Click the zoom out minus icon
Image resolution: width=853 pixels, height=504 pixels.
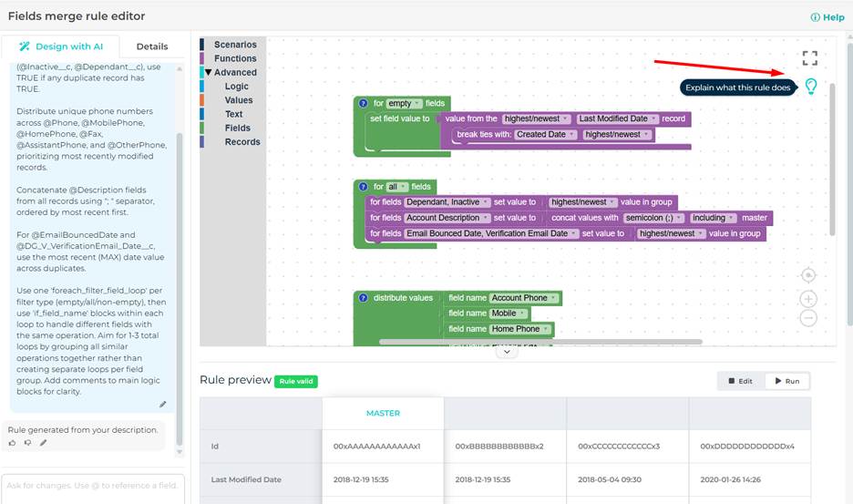808,318
